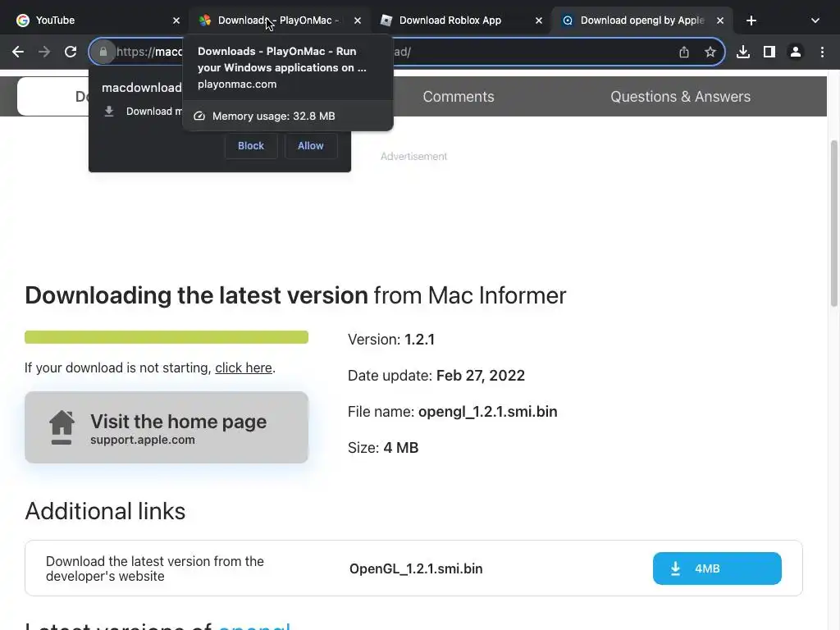840x630 pixels.
Task: Click the 'Download the latest version from the developer's website' text
Action: coord(155,569)
